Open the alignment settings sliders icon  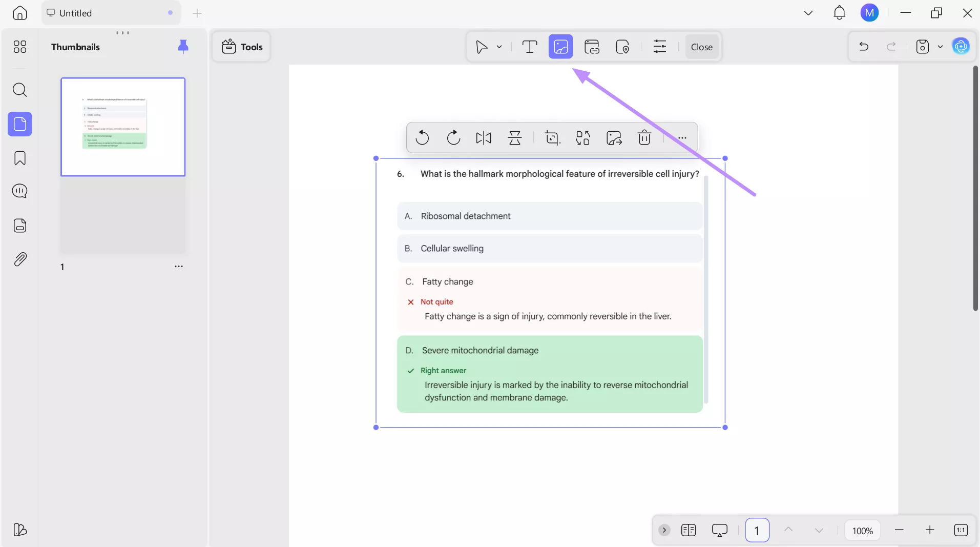660,47
